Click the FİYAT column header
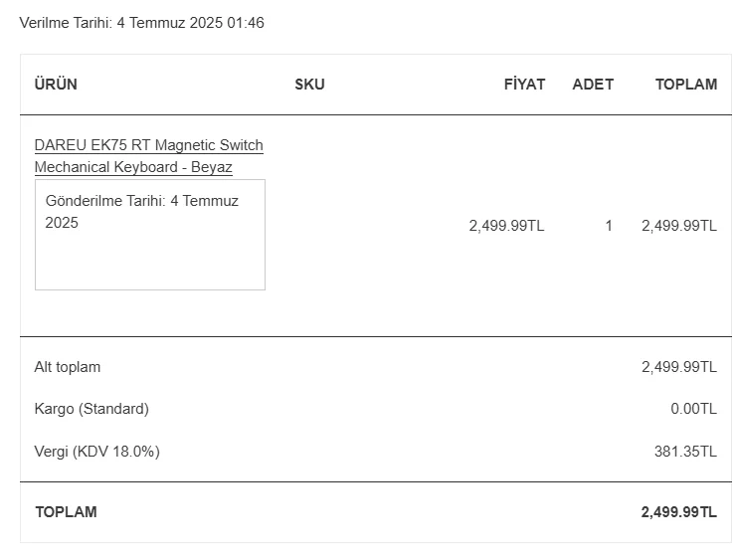The height and width of the screenshot is (560, 739). coord(524,85)
